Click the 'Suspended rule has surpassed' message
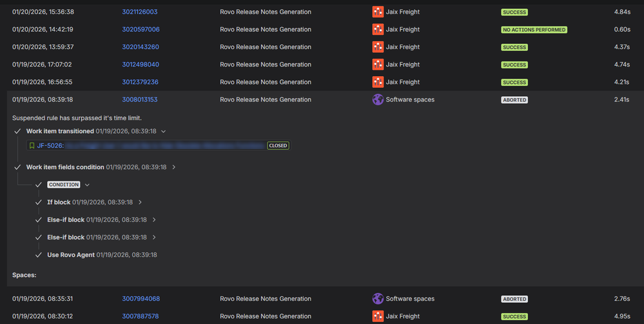Screen dimensions: 644x324 [77, 118]
